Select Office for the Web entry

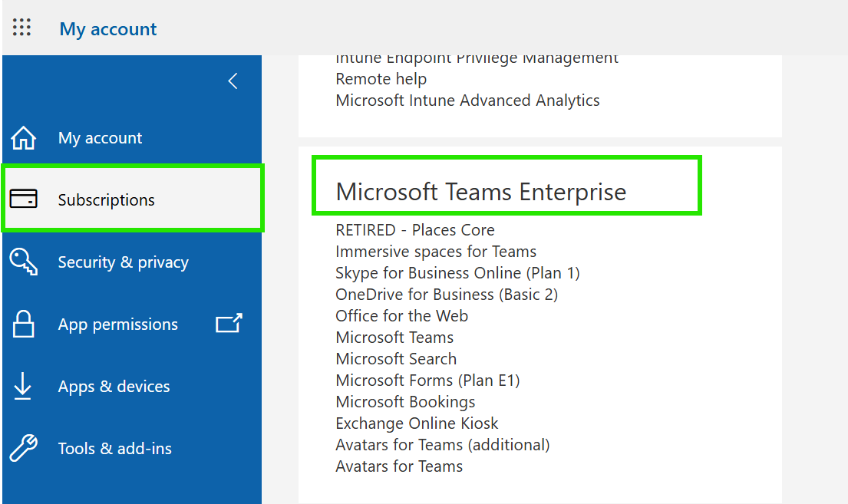click(x=402, y=316)
